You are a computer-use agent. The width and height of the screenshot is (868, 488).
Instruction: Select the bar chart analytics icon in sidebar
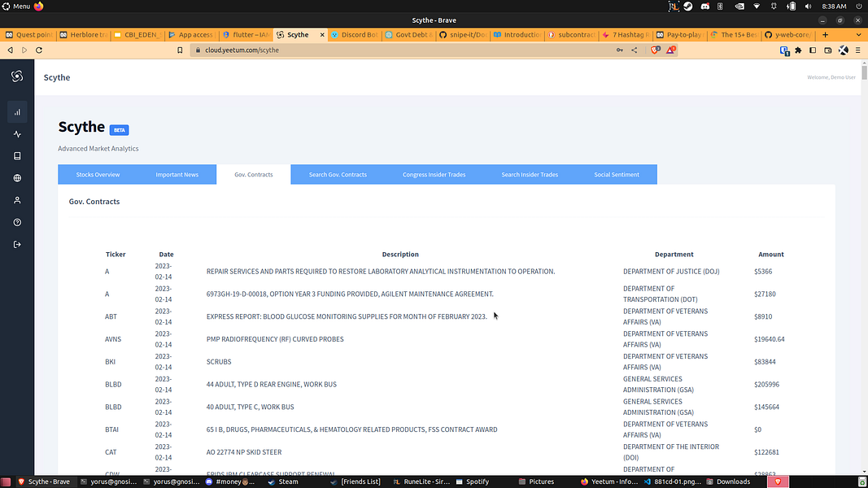(16, 111)
